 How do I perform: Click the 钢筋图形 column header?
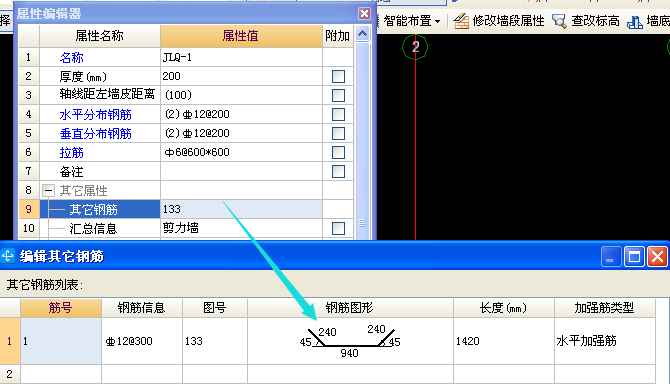(350, 308)
